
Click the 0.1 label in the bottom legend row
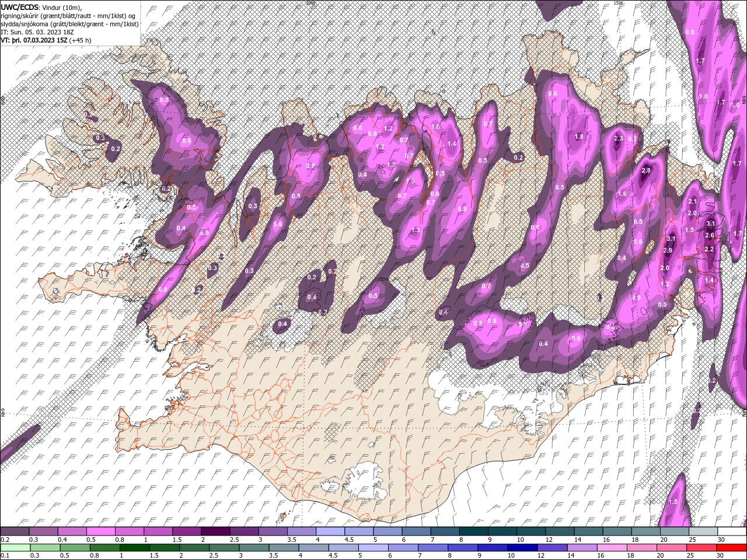point(4,556)
